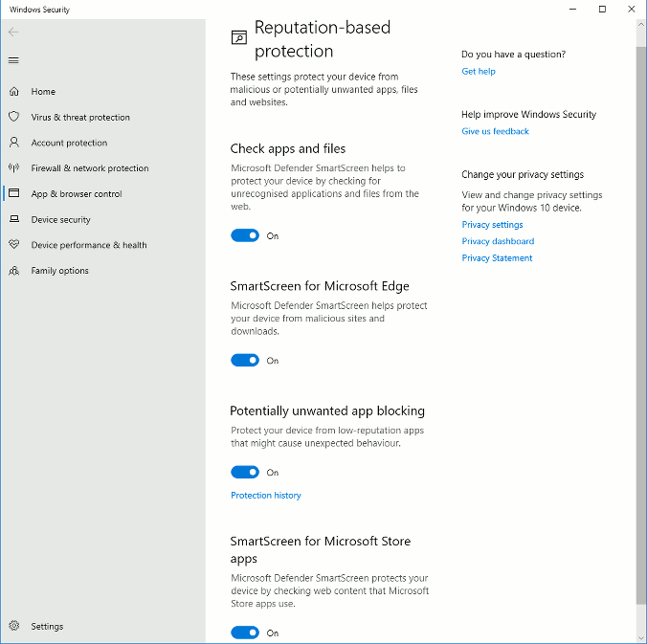Open Device security page
647x644 pixels.
[103, 219]
